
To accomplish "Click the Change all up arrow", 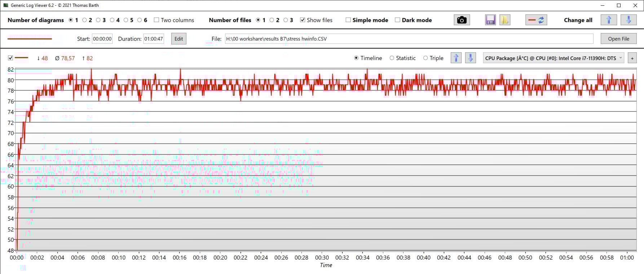I will click(x=609, y=20).
